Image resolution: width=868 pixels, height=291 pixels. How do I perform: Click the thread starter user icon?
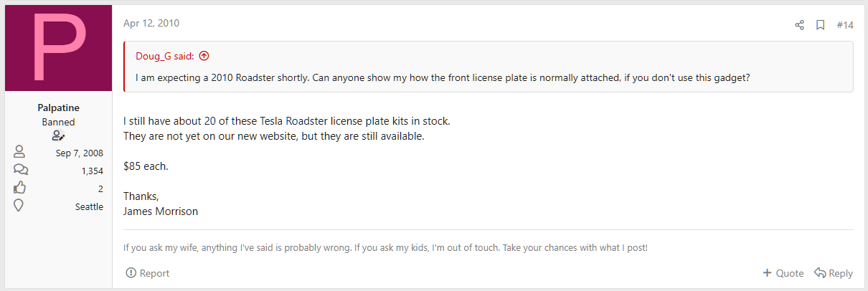[58, 135]
